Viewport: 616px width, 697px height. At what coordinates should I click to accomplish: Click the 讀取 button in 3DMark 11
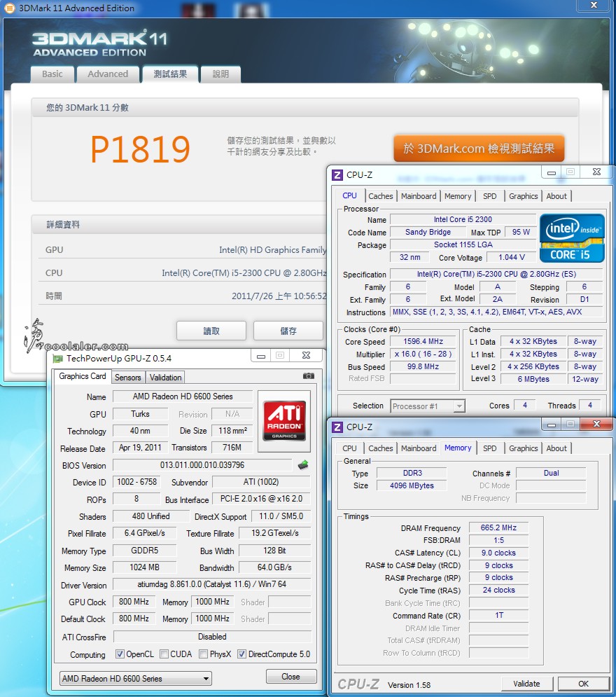[211, 331]
